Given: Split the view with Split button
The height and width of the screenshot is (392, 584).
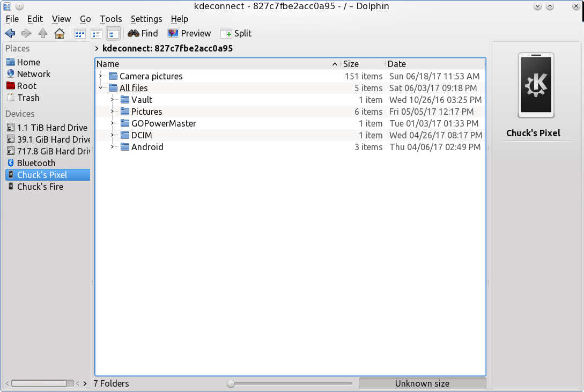Looking at the screenshot, I should (236, 33).
